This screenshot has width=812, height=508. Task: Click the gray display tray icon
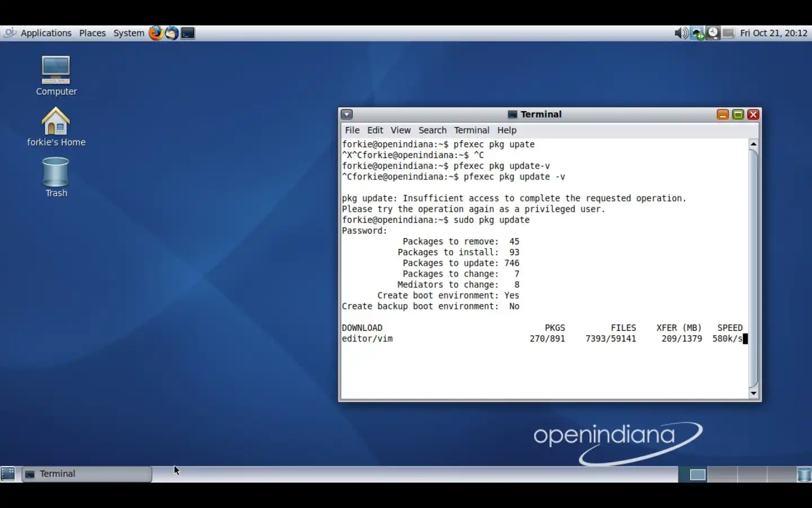tap(729, 33)
